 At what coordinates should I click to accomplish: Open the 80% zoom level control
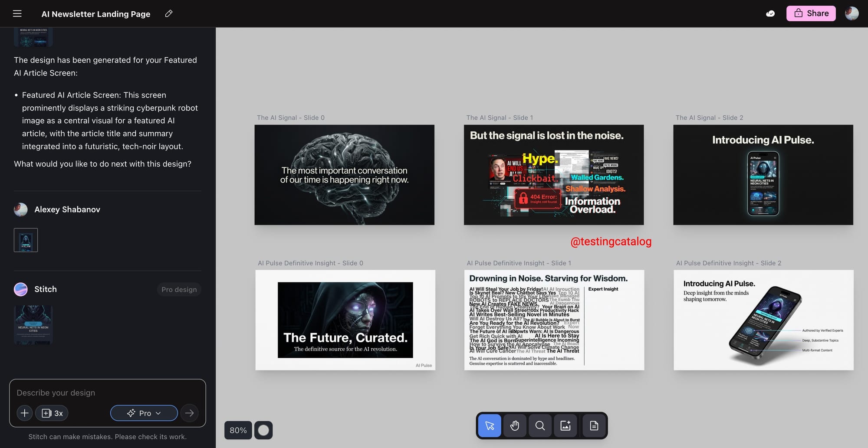tap(238, 430)
